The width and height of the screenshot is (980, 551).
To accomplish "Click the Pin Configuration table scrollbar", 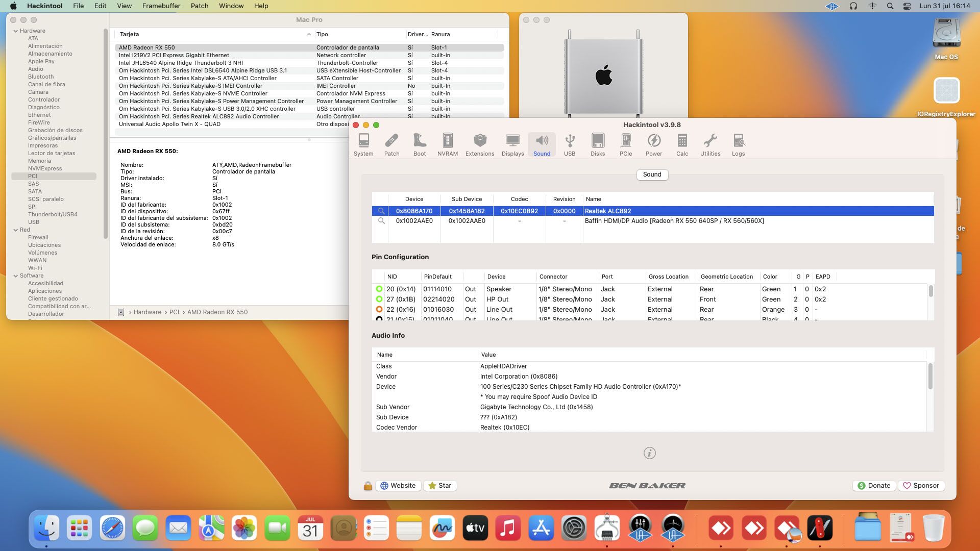I will coord(930,291).
